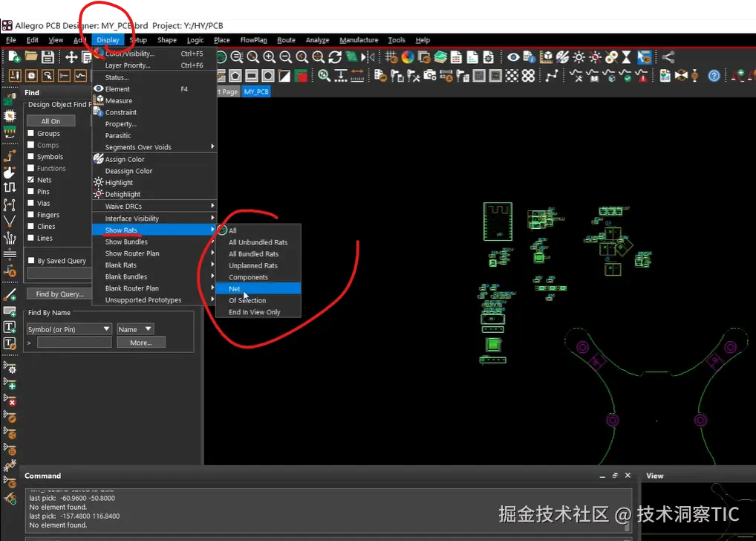756x541 pixels.
Task: Expand the Unsupported Prototypes submenu
Action: (154, 299)
